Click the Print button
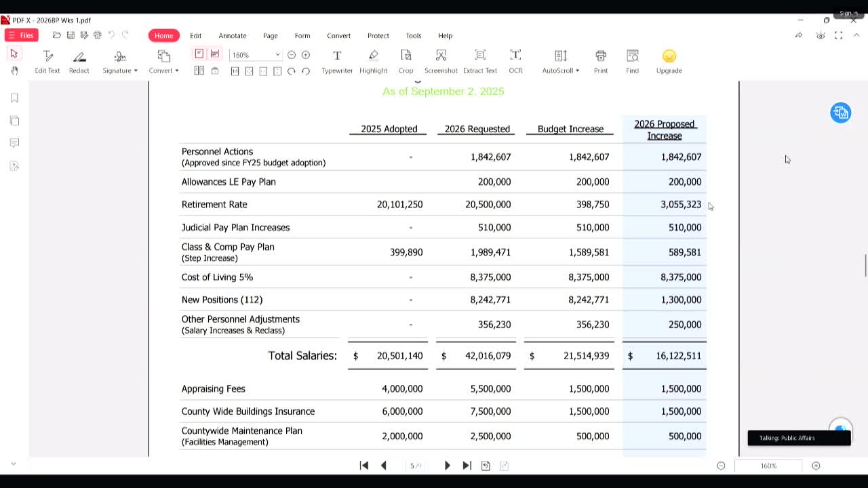 (x=601, y=62)
